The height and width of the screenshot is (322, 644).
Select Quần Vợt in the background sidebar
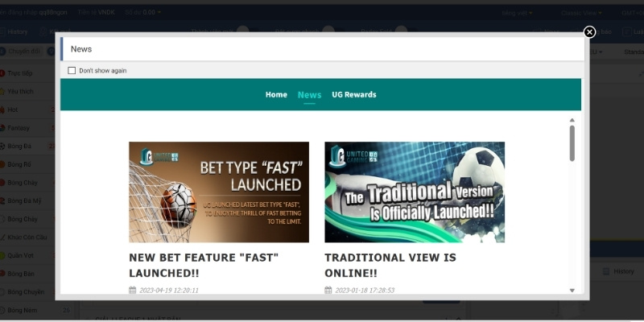tap(20, 255)
